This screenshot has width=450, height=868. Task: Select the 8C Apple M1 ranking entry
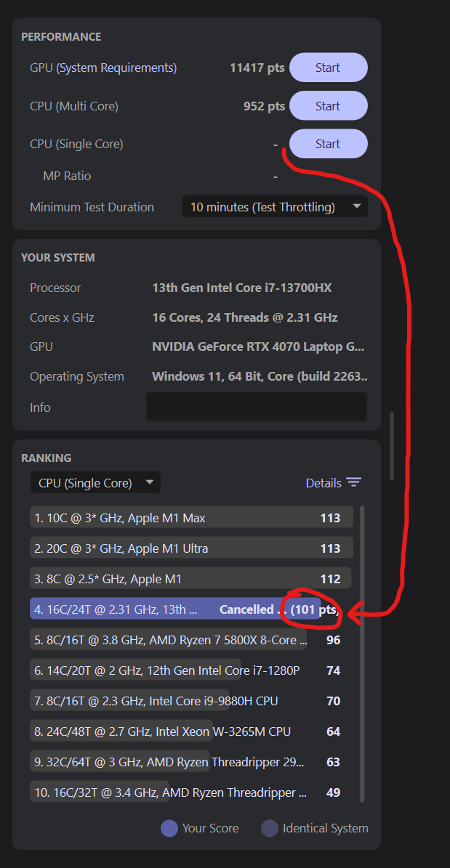(174, 579)
